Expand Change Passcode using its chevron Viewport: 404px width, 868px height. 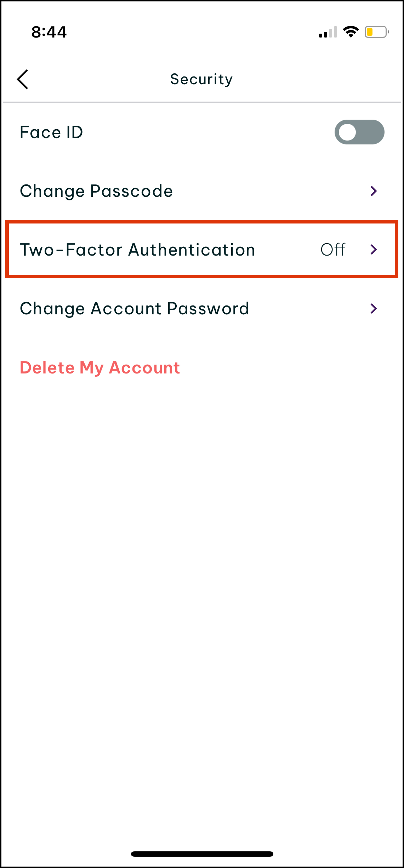[374, 191]
